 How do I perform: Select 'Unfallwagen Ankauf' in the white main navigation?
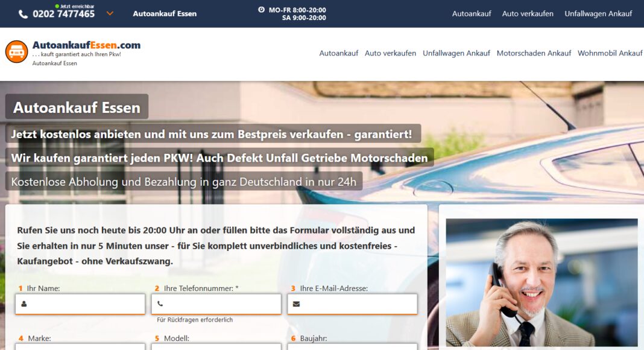tap(456, 53)
